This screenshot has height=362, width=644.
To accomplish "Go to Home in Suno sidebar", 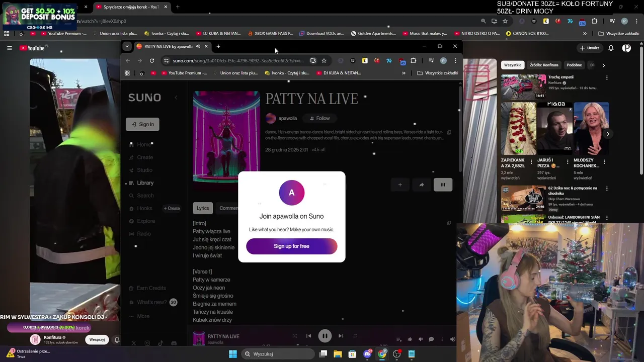I will pyautogui.click(x=141, y=145).
